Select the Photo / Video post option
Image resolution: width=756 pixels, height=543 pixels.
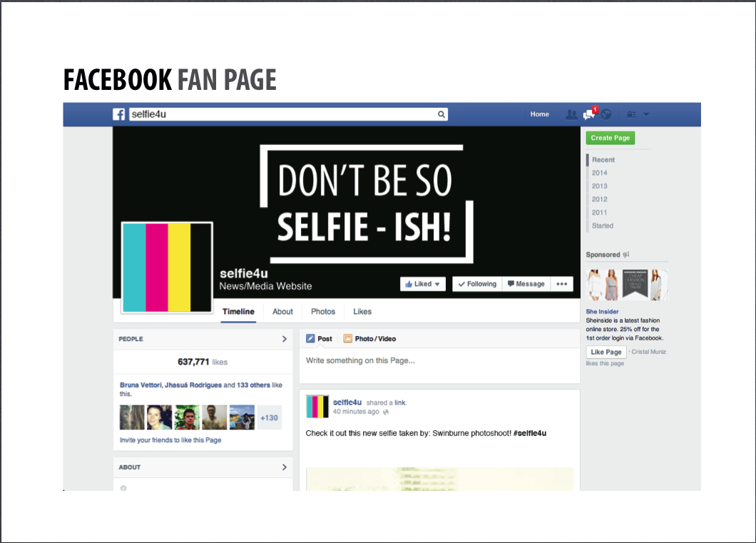[x=369, y=339]
